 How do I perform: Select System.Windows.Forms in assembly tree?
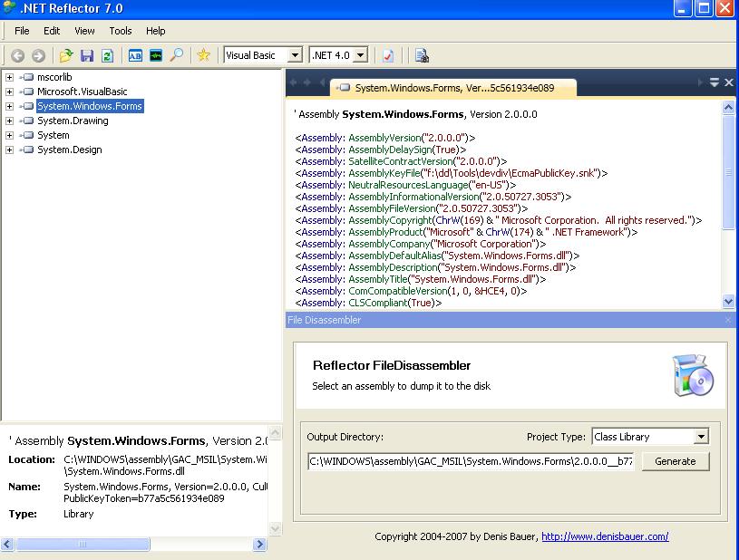point(90,106)
